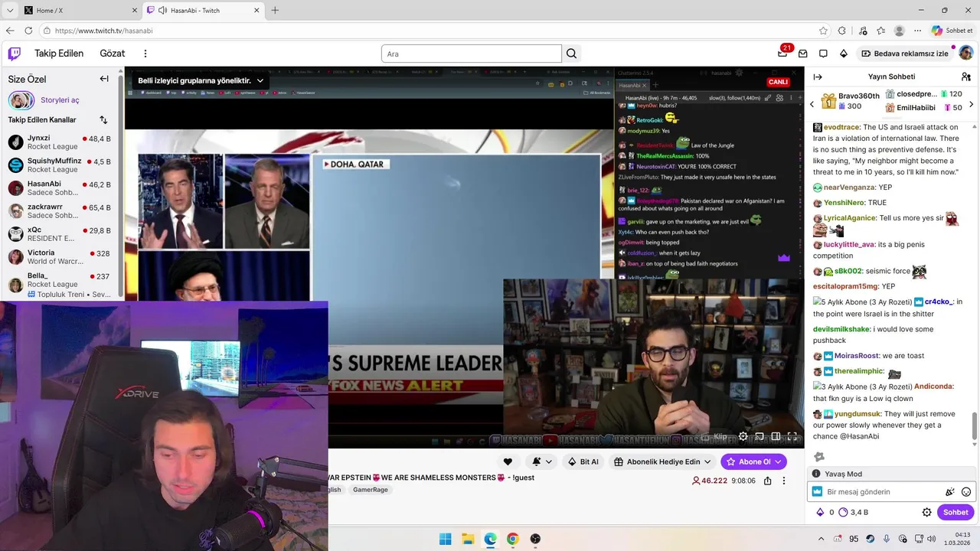
Task: Click the channel points balance icon
Action: click(x=844, y=512)
